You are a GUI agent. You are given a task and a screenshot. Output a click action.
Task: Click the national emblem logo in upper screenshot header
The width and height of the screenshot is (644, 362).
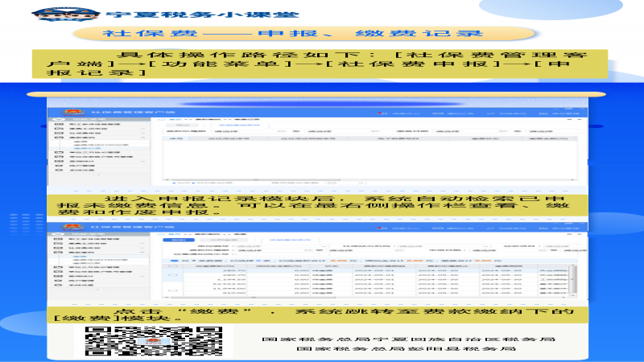coord(73,112)
